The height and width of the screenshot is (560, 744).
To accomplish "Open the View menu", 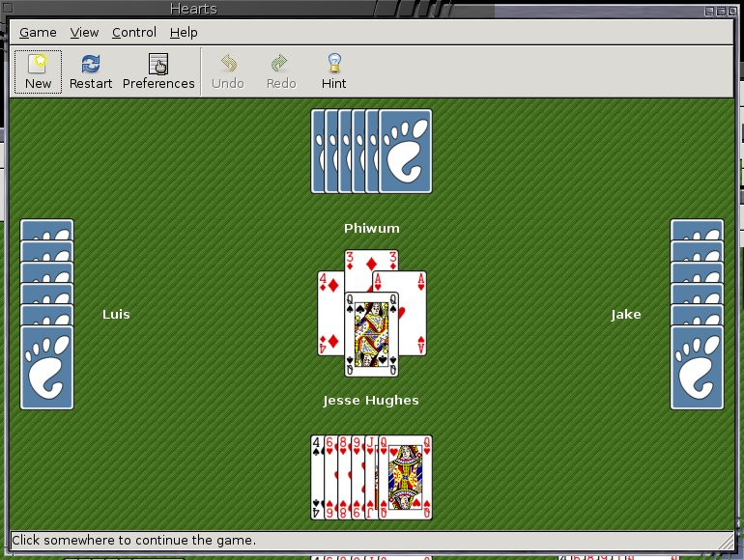I will (x=84, y=32).
